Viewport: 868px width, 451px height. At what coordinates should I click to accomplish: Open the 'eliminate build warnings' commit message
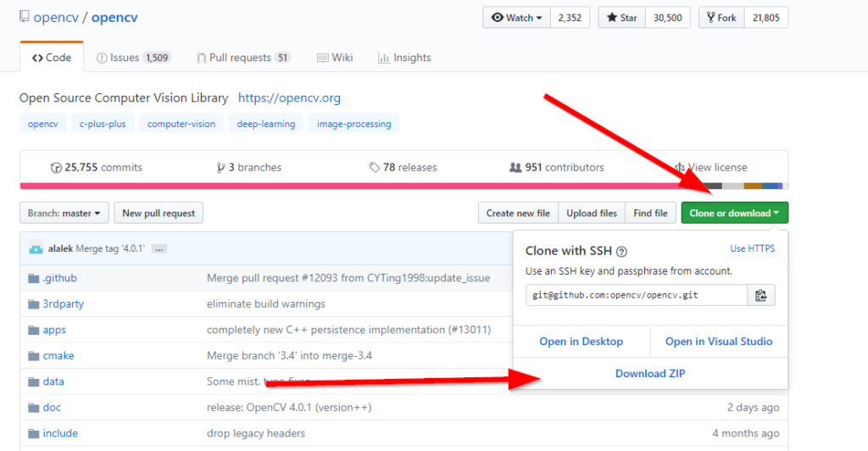(x=265, y=303)
